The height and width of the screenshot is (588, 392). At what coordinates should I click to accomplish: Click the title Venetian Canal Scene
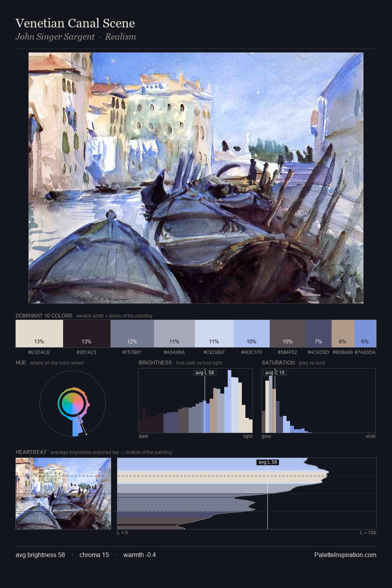click(75, 23)
